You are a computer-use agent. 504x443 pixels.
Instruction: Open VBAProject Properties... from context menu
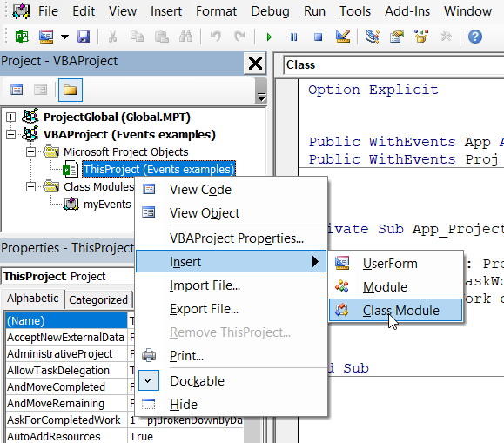232,238
